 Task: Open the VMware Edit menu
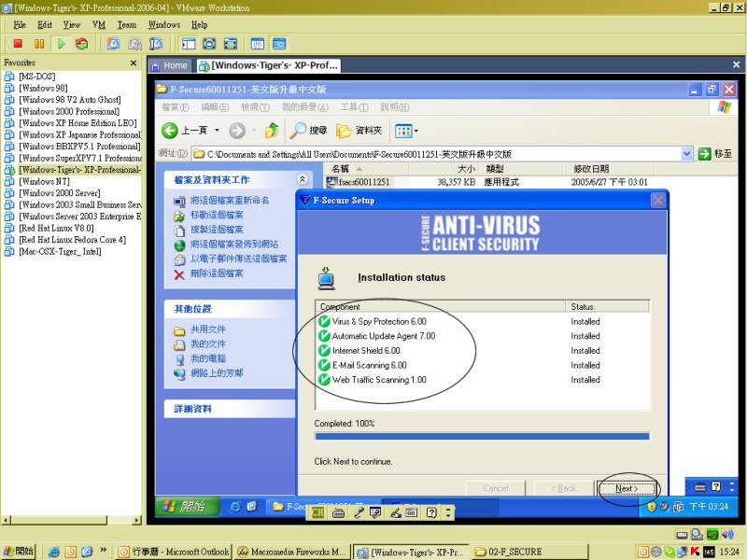(45, 25)
